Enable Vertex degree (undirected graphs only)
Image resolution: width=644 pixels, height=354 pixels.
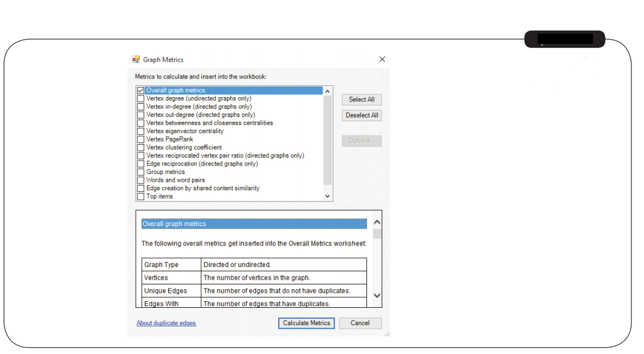(141, 98)
